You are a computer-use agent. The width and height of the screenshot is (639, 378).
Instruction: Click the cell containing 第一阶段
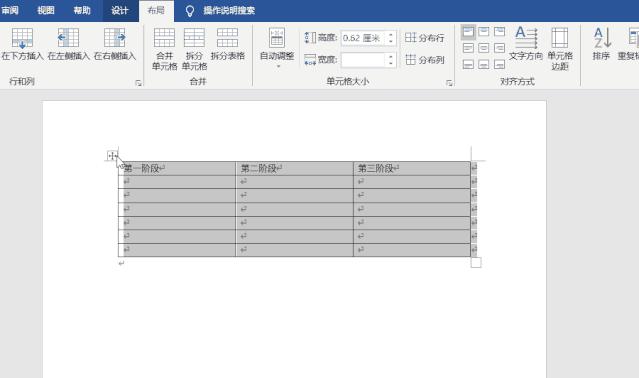177,168
